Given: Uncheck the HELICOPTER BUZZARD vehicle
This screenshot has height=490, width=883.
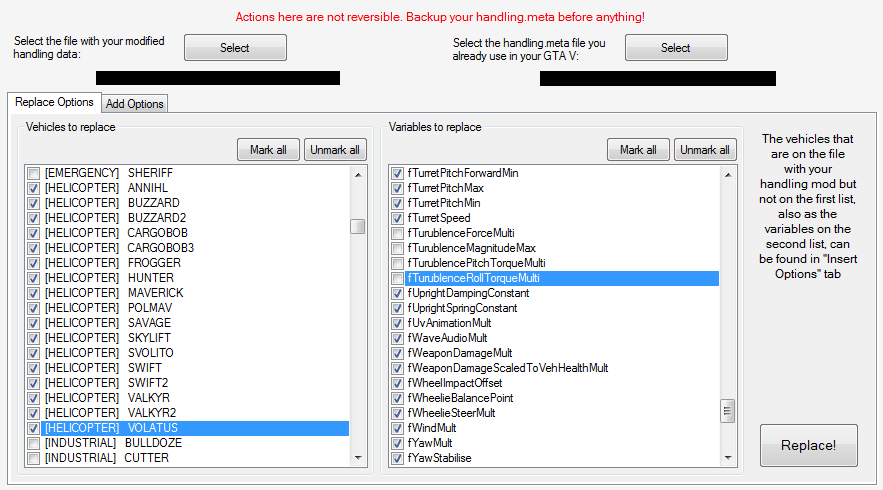Looking at the screenshot, I should click(34, 203).
